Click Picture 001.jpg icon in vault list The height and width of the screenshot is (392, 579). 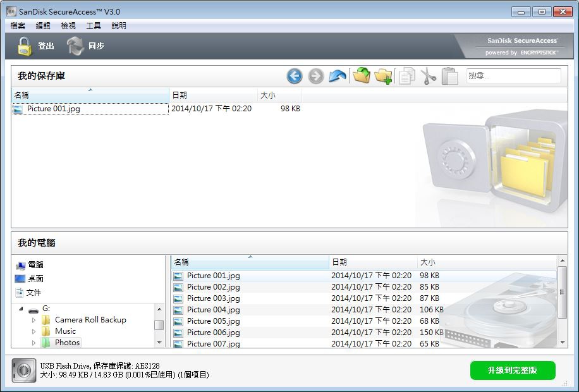[x=18, y=109]
